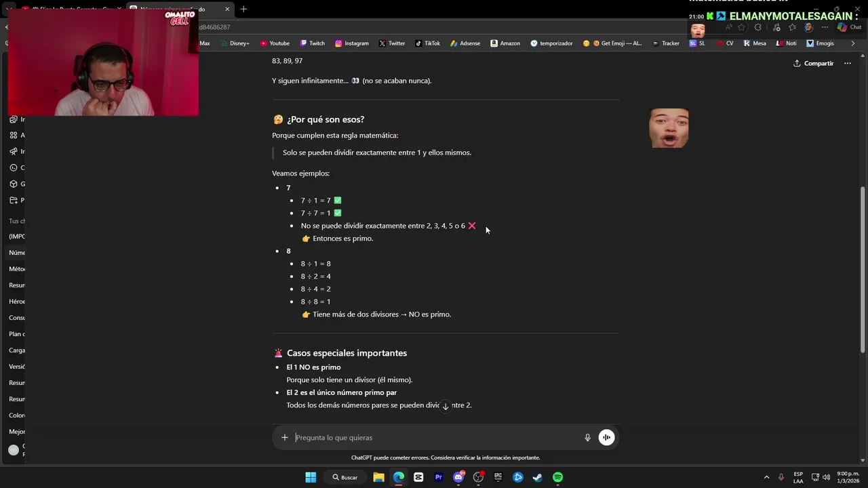Click the microphone dictation icon in prompt box
Screen dimensions: 868x488
588,438
